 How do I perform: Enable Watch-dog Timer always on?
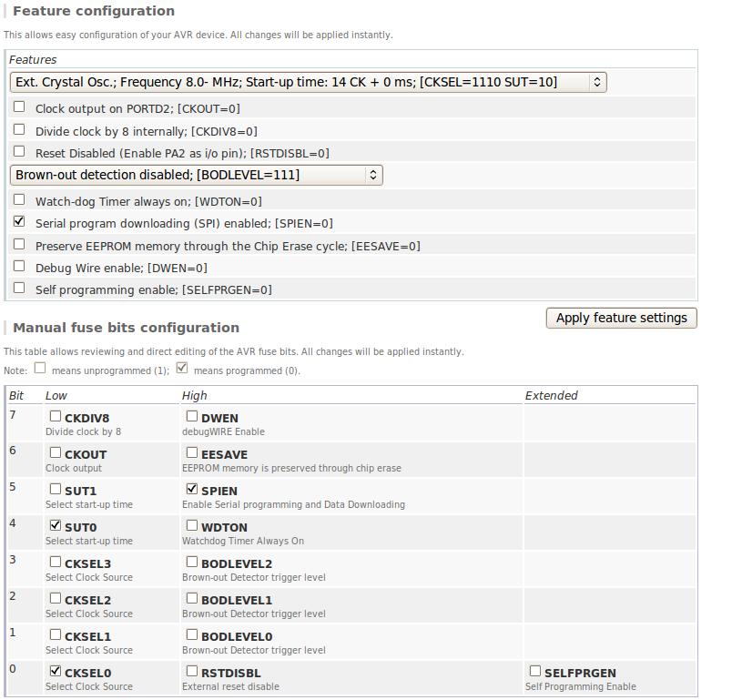(x=19, y=199)
